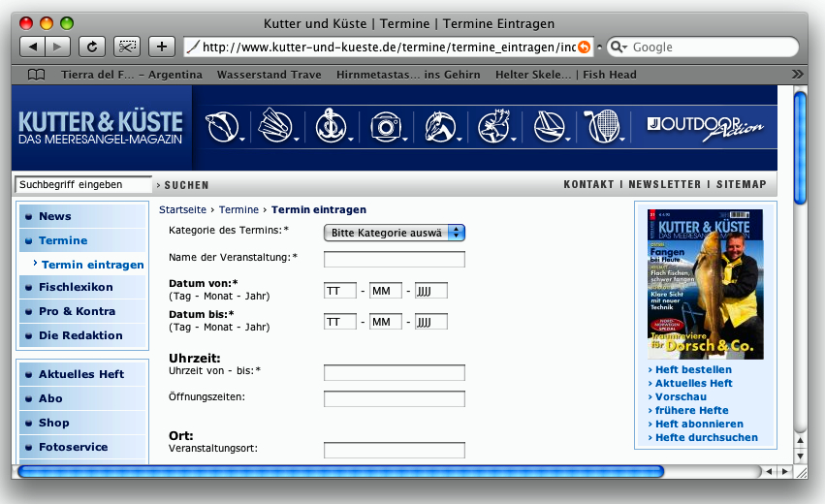Click the Heft bestellen link

tap(693, 369)
